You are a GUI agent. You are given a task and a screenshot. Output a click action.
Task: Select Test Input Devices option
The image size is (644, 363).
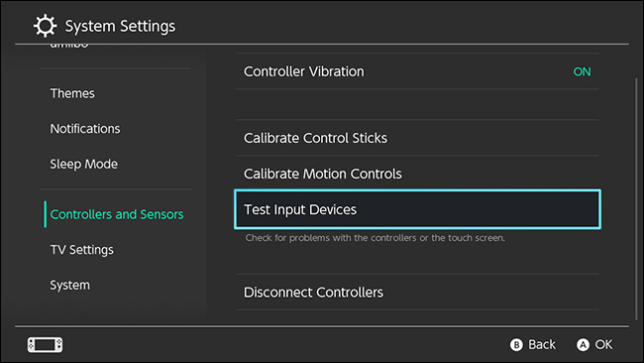pos(417,209)
